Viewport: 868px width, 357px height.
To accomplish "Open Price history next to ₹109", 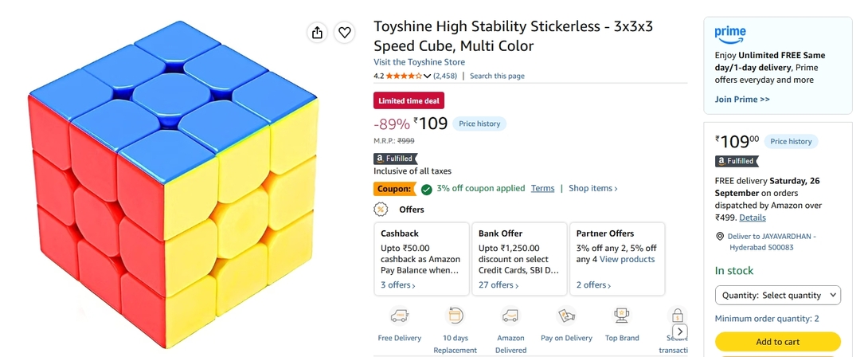I will coord(479,124).
